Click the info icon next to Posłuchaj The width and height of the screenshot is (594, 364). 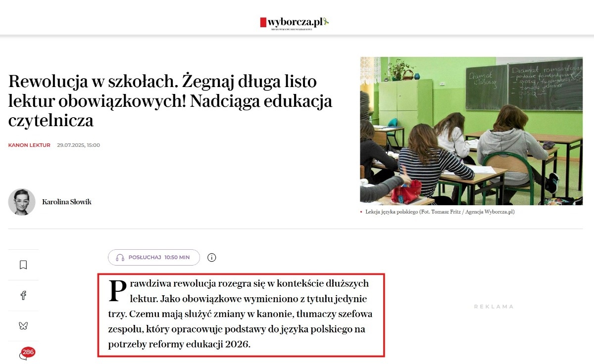tap(212, 258)
